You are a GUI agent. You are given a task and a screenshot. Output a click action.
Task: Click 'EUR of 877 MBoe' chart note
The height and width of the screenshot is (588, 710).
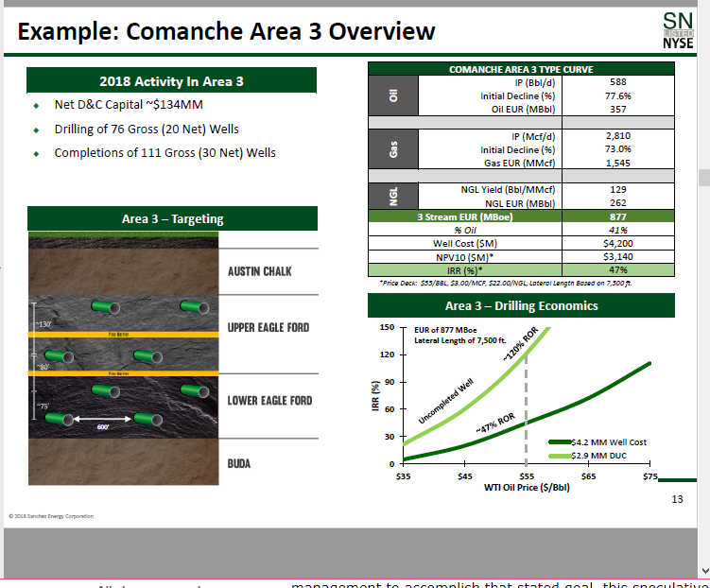click(445, 330)
